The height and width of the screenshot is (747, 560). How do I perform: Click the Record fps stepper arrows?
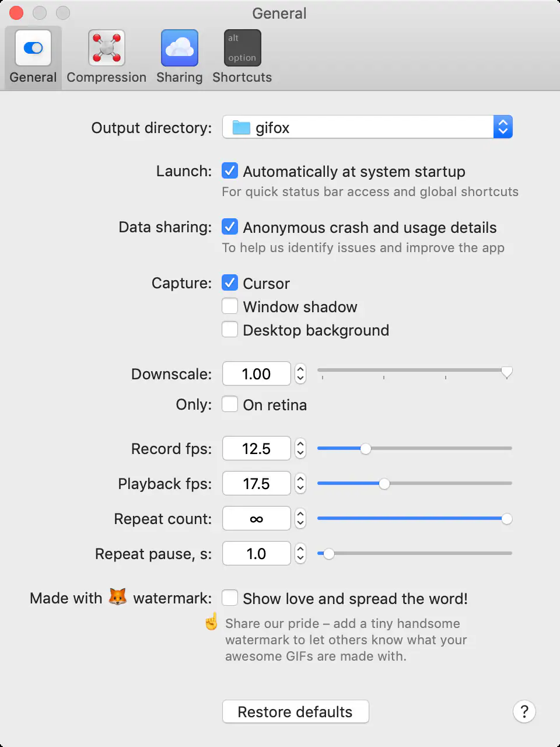point(300,448)
